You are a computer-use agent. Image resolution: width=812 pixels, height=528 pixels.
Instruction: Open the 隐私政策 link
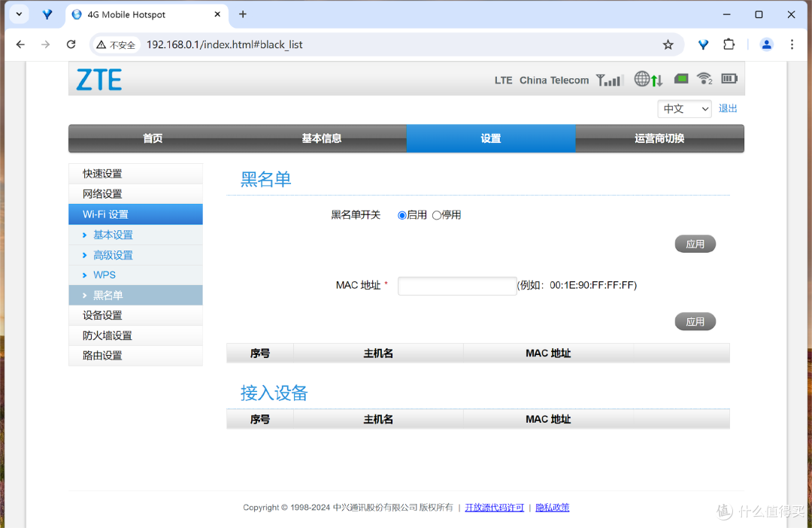[x=553, y=507]
